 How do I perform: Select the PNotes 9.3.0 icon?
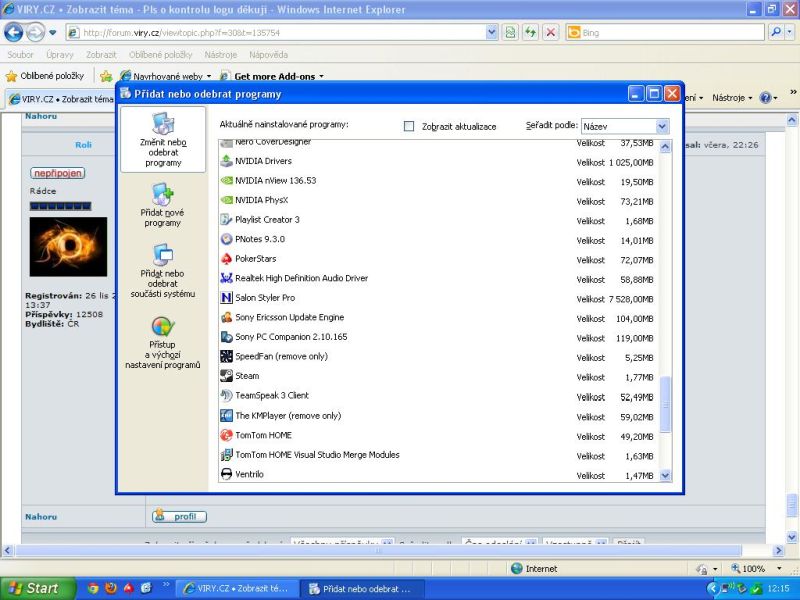[226, 239]
